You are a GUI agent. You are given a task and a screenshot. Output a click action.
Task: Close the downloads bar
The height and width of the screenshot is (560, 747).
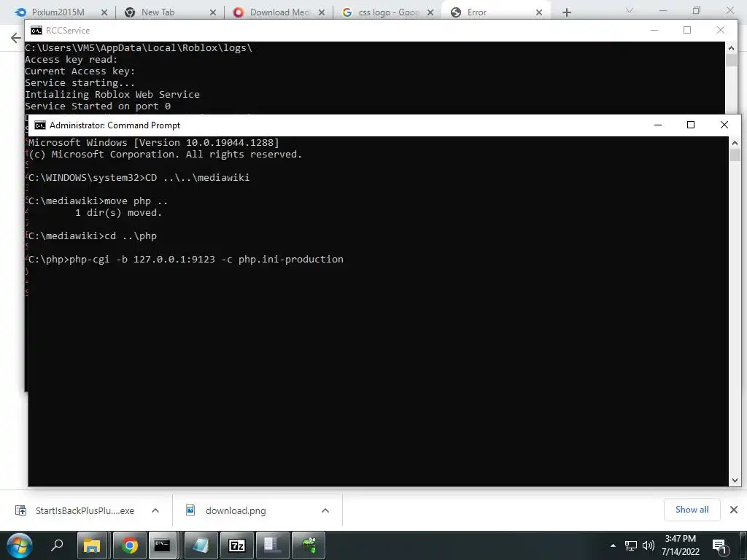[x=734, y=510]
